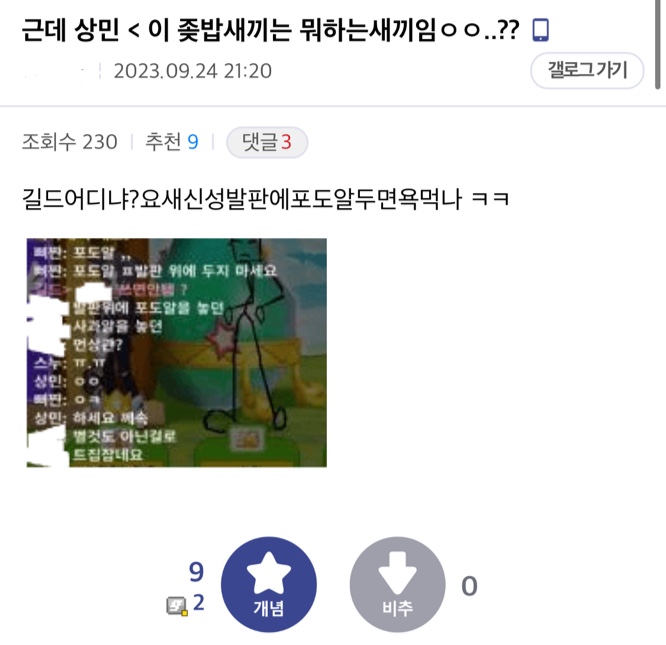Click the small fixed-nick recommend icon

point(177,606)
